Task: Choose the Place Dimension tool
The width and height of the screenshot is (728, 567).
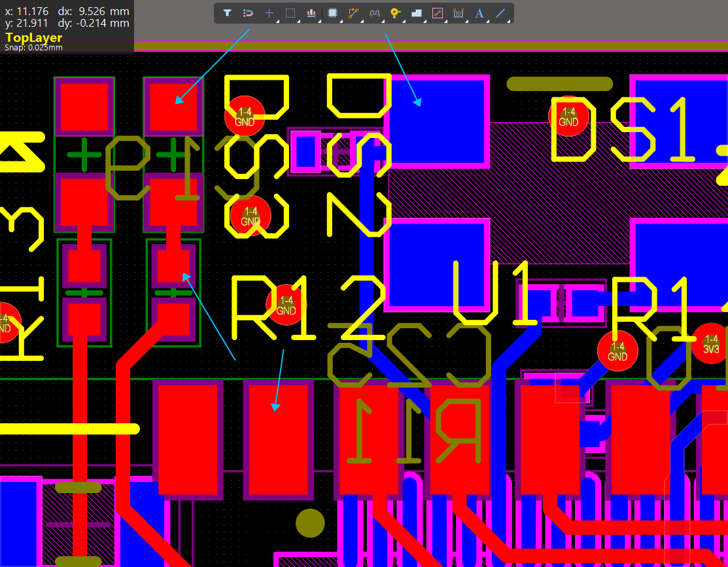Action: coord(459,13)
